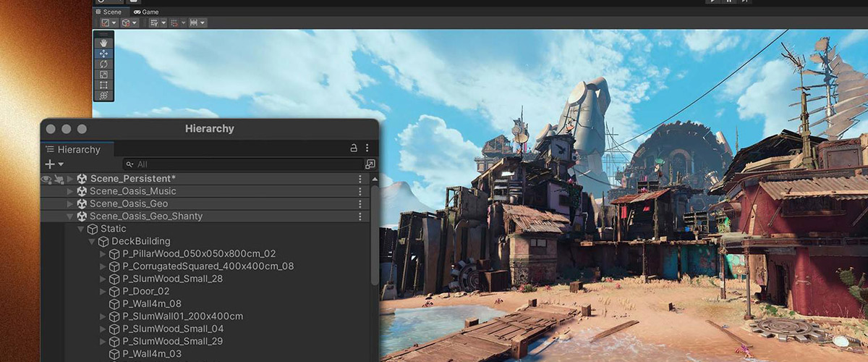Select the Static object
The height and width of the screenshot is (362, 868).
(x=114, y=229)
